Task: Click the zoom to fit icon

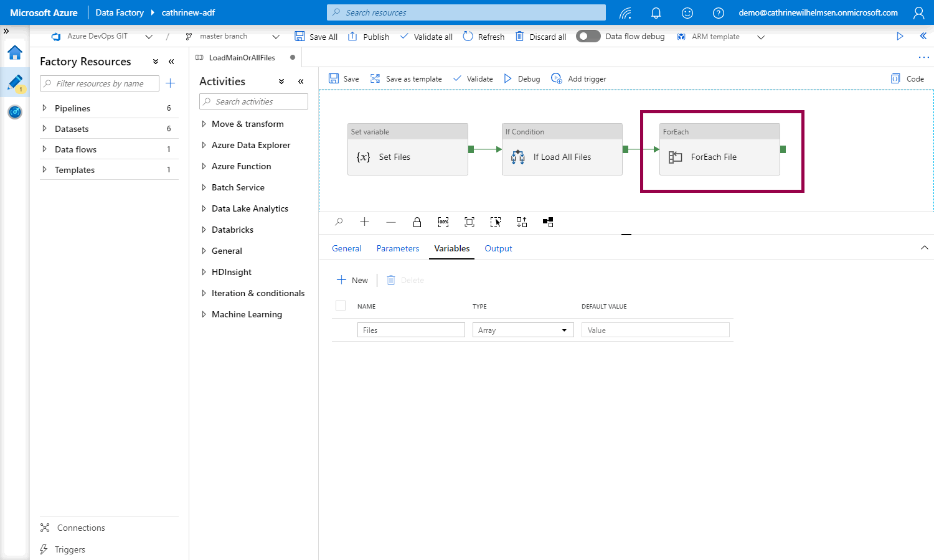Action: coord(469,222)
